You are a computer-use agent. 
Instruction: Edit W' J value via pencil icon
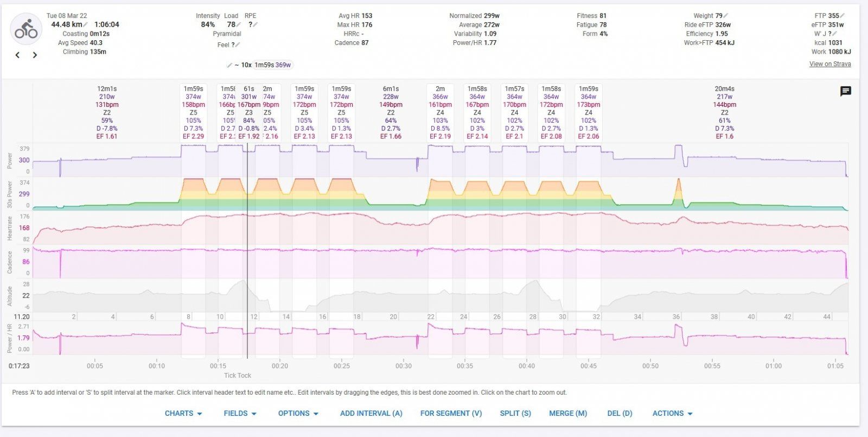tap(835, 34)
